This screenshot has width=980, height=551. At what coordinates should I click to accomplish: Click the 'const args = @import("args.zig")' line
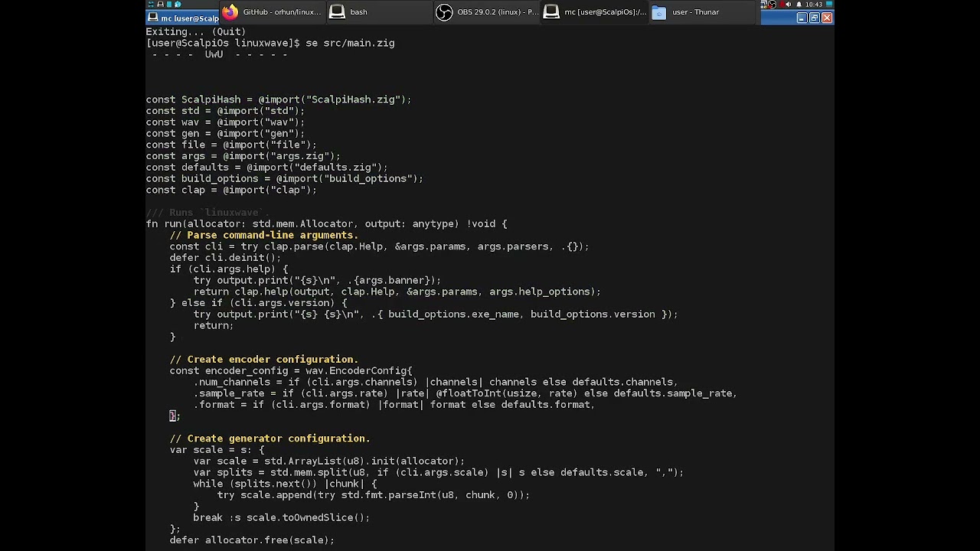(243, 156)
